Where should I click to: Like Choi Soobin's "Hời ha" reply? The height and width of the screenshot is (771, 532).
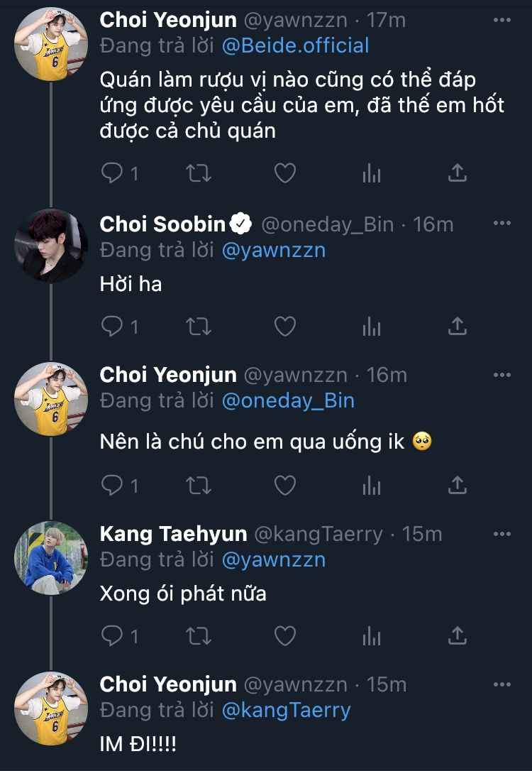click(x=284, y=326)
